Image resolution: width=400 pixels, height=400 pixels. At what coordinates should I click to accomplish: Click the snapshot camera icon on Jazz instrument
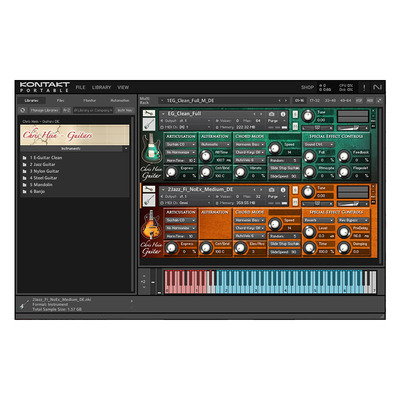[272, 190]
